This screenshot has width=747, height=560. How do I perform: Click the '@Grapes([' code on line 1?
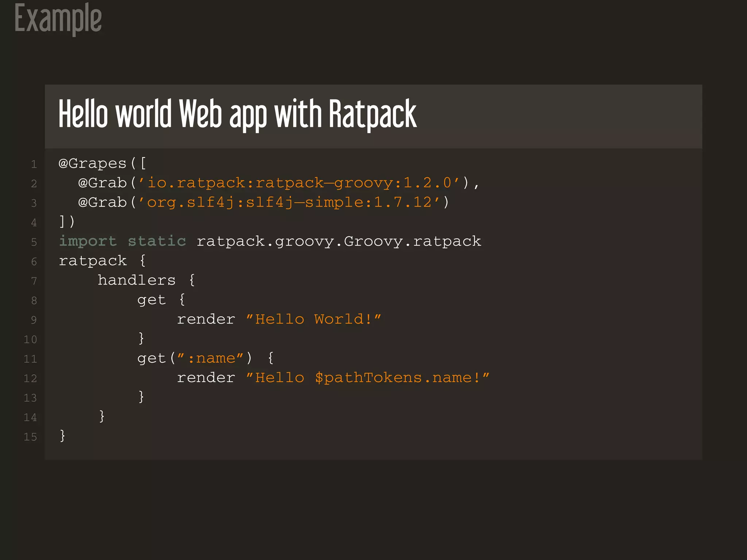pyautogui.click(x=102, y=164)
